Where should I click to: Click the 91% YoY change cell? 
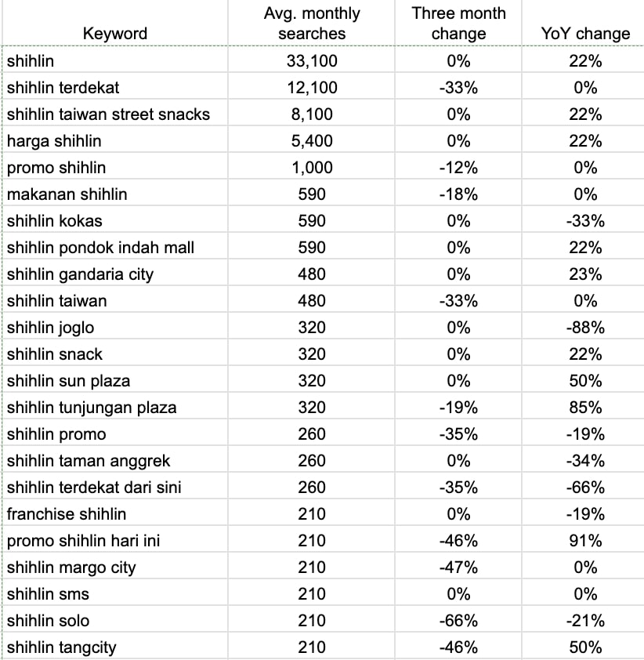tap(585, 541)
